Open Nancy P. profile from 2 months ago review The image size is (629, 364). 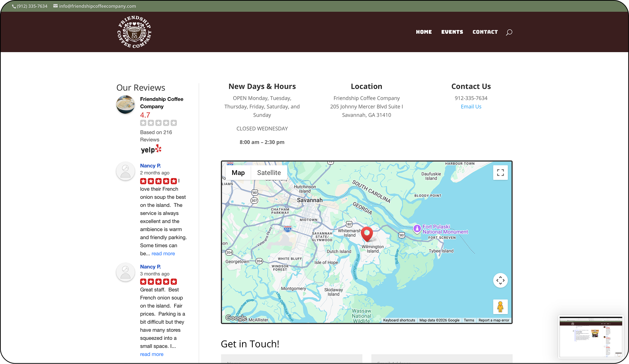[150, 166]
